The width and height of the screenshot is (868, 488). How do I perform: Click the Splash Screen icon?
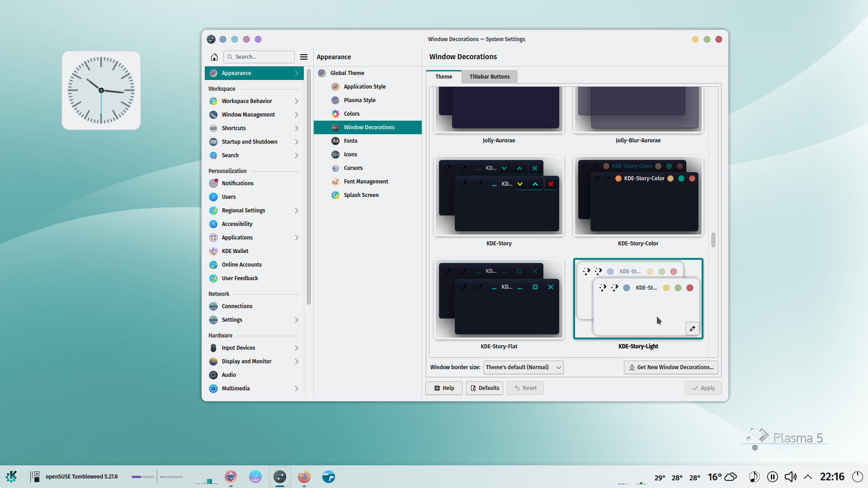(x=335, y=195)
